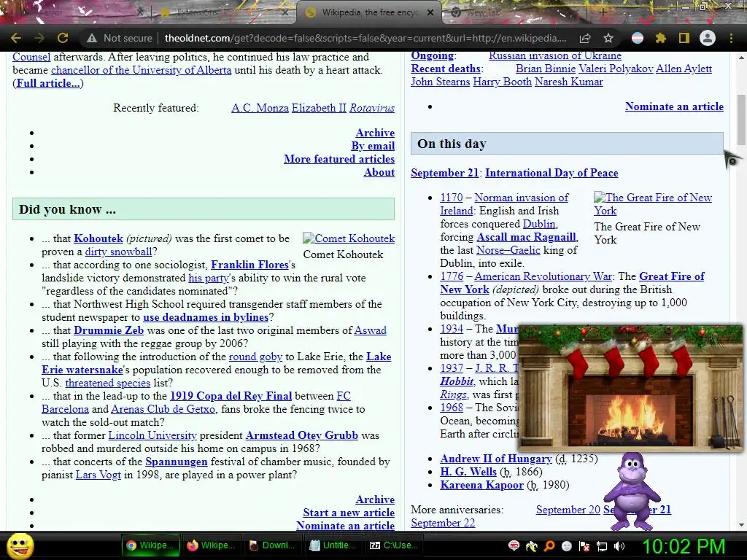
Task: Click the white round face tray icon
Action: coord(567,546)
